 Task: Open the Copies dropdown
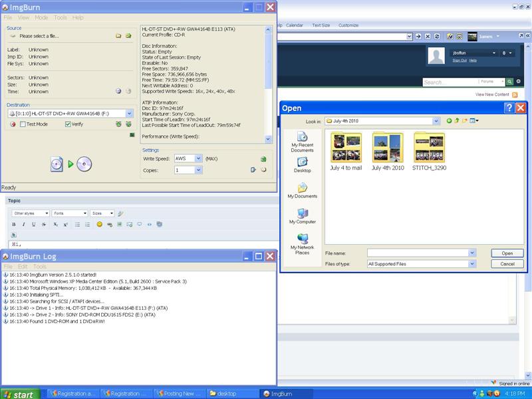click(x=198, y=170)
